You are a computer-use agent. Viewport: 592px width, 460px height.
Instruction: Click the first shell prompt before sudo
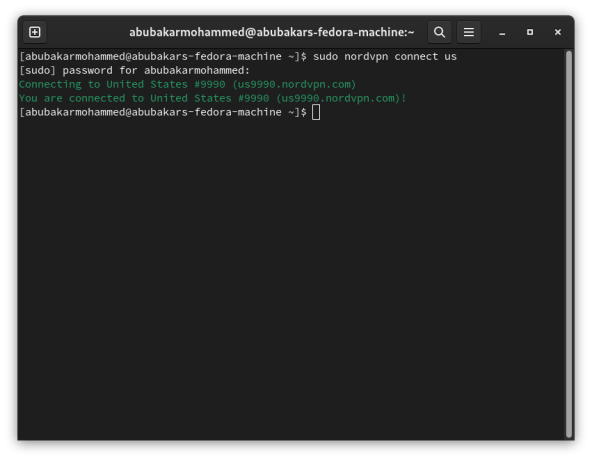coord(163,57)
